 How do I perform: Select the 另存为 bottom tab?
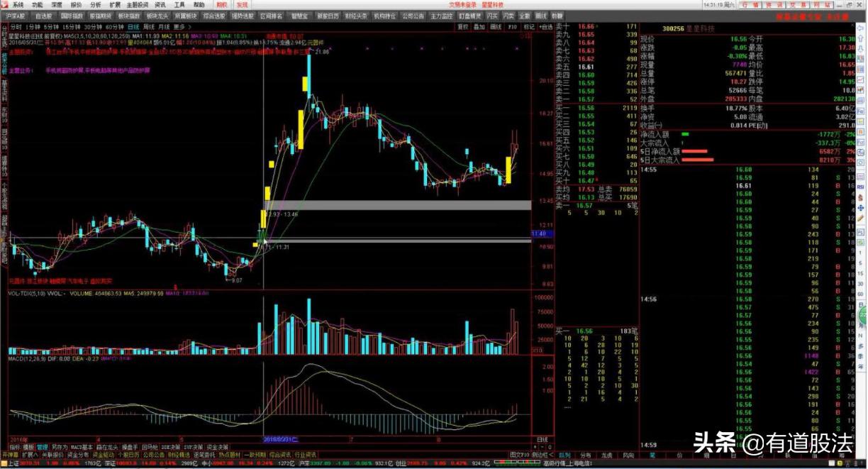pyautogui.click(x=60, y=447)
